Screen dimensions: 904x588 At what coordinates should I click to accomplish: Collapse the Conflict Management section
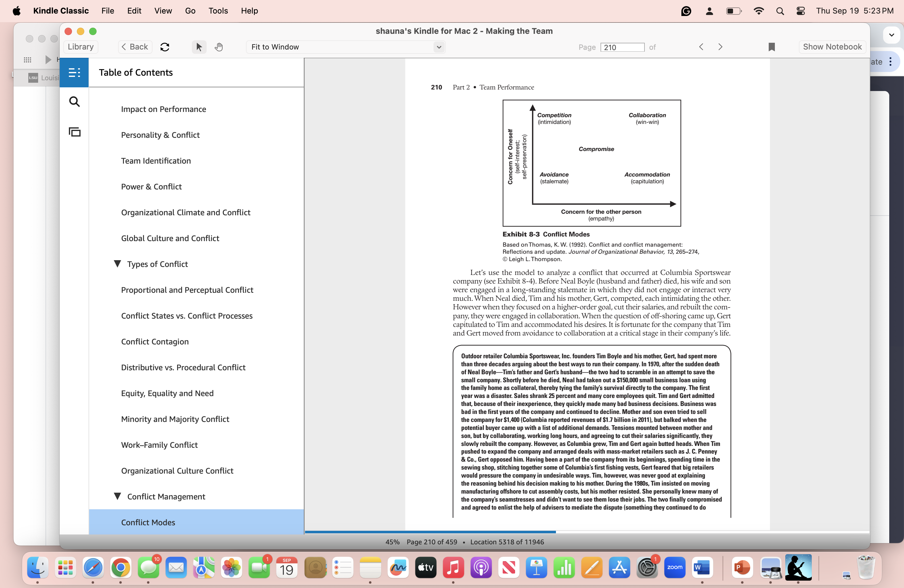tap(117, 496)
